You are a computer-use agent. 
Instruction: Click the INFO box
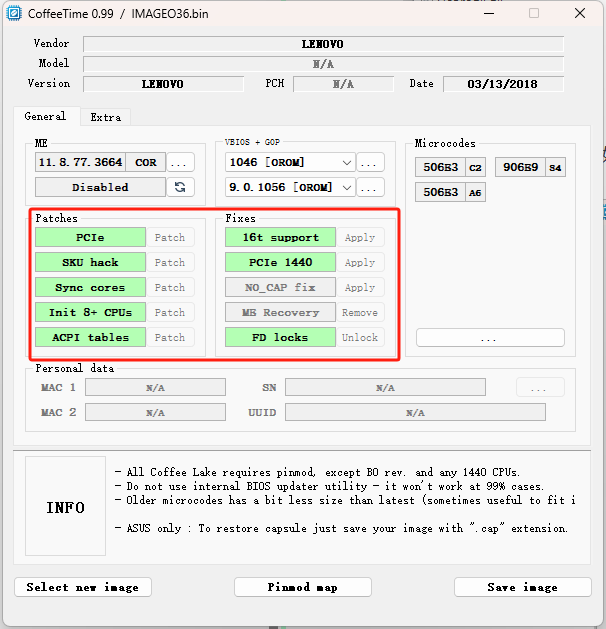tap(65, 507)
